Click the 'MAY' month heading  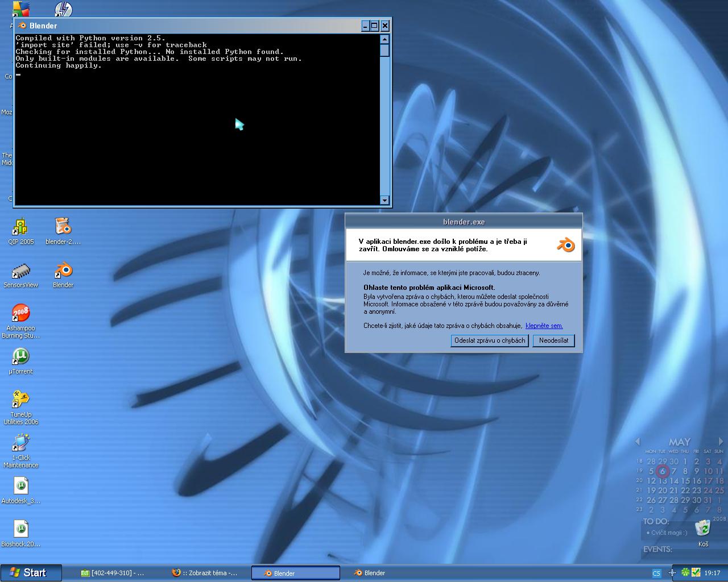click(x=680, y=442)
